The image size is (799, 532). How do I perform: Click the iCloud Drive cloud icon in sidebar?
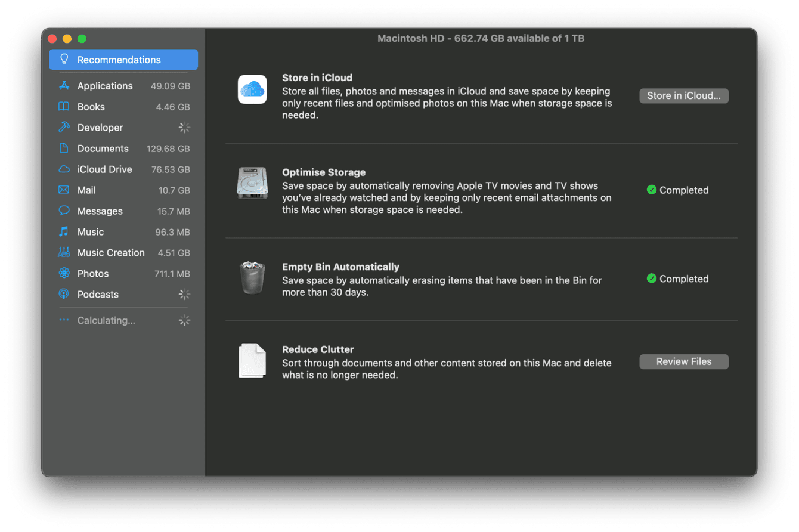pos(64,169)
